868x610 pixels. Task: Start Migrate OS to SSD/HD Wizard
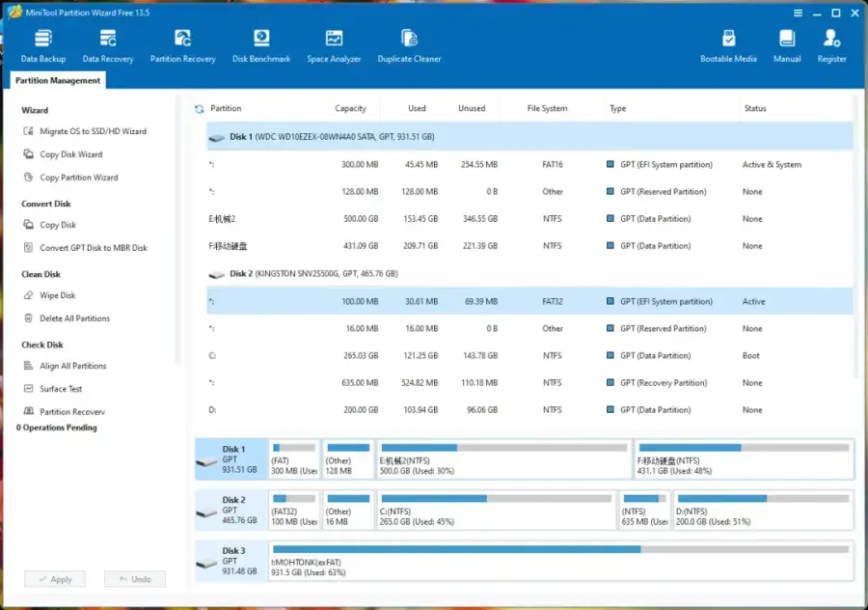(x=85, y=131)
